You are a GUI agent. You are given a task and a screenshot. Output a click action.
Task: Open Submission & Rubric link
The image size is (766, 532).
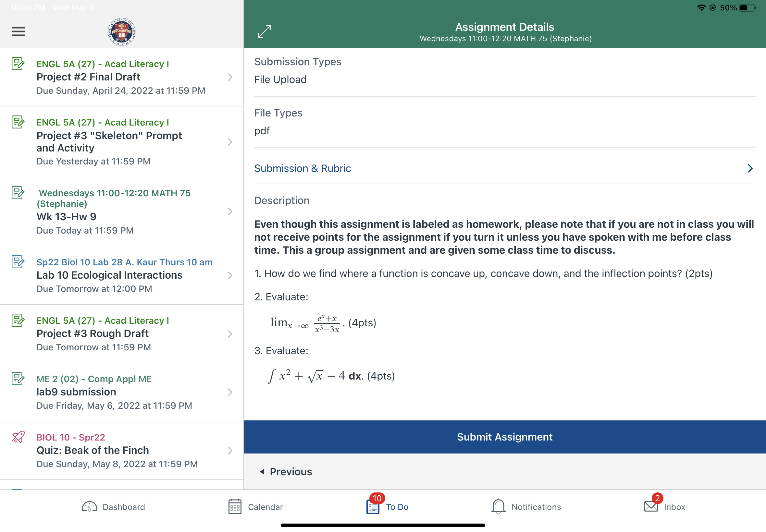(x=303, y=168)
